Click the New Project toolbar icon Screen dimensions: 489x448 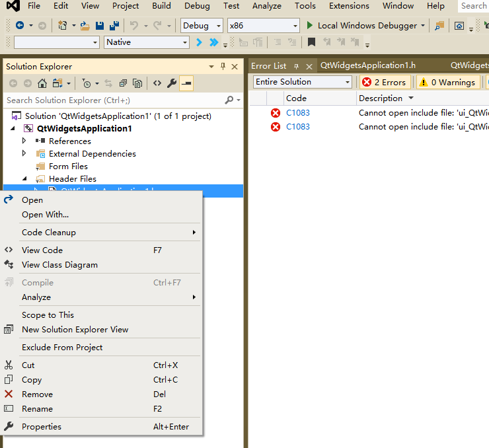62,25
